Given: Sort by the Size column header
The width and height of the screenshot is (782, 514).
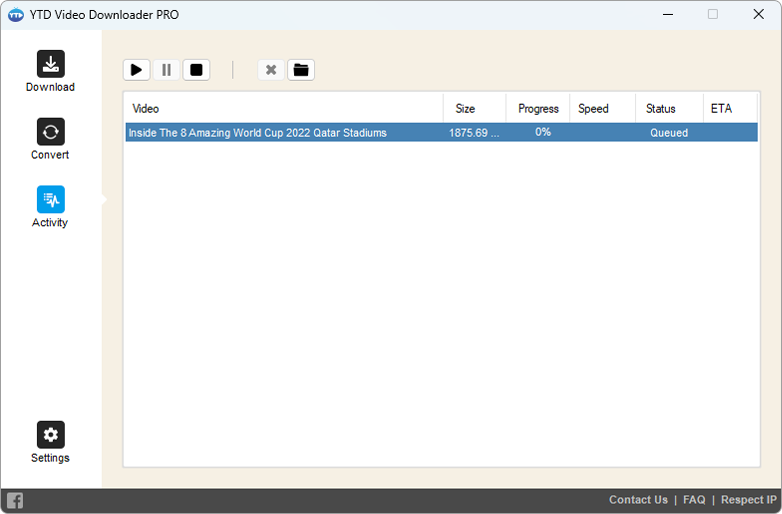Looking at the screenshot, I should [x=474, y=109].
